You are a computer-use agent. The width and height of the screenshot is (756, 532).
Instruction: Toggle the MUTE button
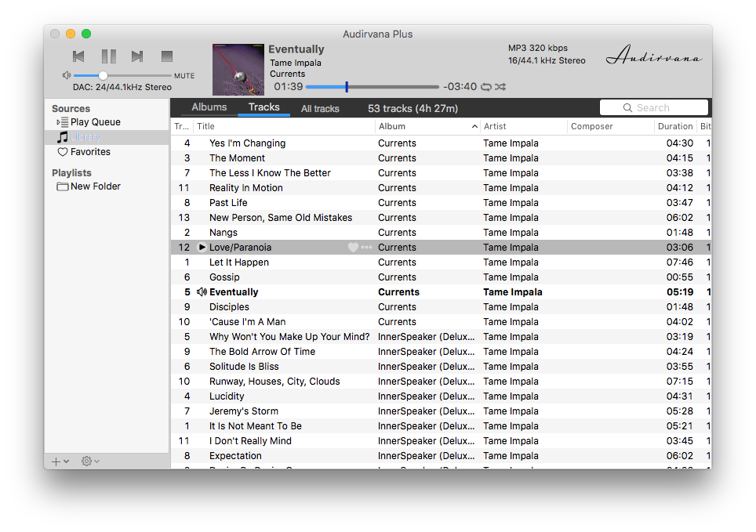tap(184, 76)
